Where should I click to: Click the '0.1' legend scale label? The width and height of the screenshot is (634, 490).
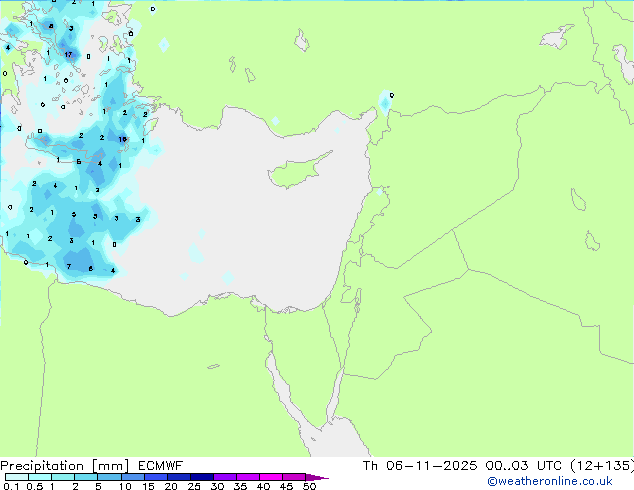(x=11, y=486)
